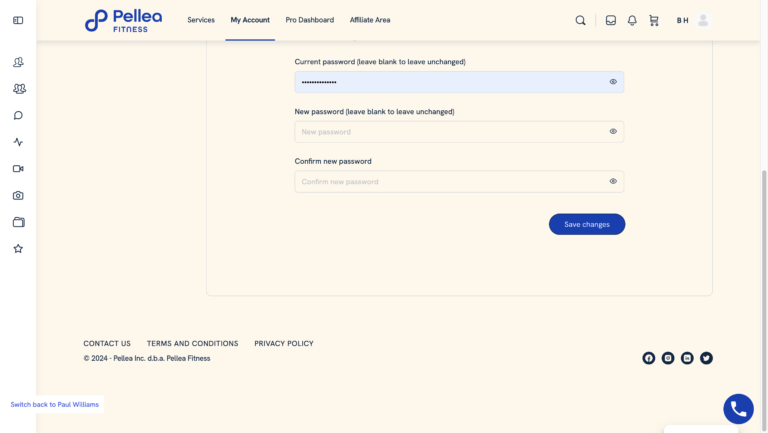Focus the New password field
The height and width of the screenshot is (433, 768).
(x=459, y=132)
